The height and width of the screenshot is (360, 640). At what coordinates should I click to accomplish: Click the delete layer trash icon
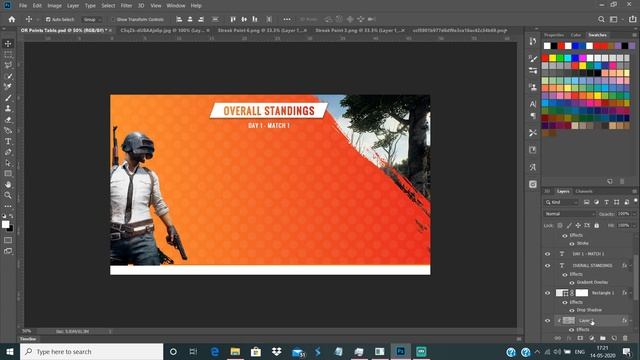tap(625, 338)
